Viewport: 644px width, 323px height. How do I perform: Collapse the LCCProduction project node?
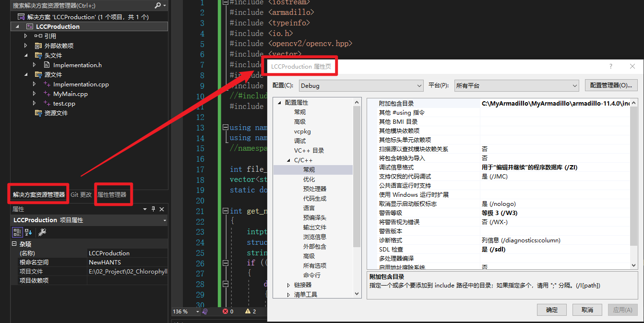pos(18,26)
